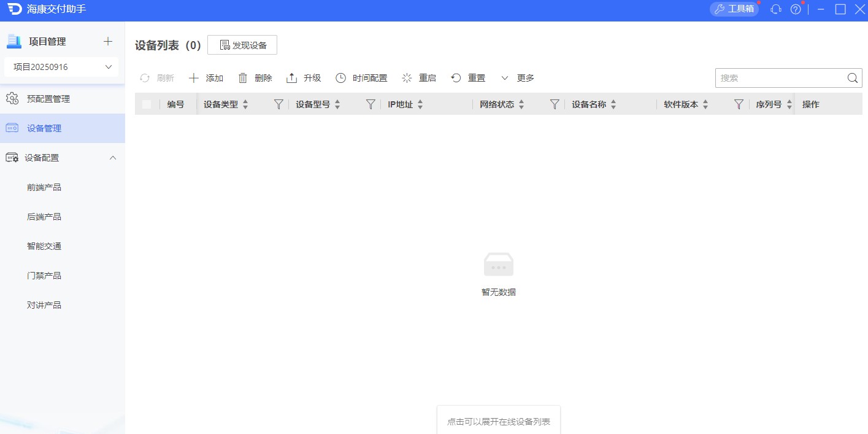868x434 pixels.
Task: Select the 添加 add device icon
Action: tap(193, 77)
